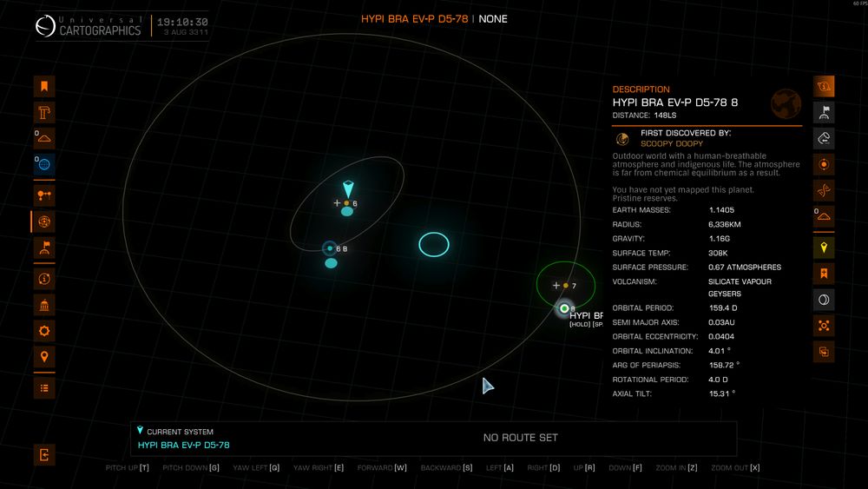Viewport: 868px width, 489px height.
Task: Click the DNA helix icon
Action: point(824,190)
